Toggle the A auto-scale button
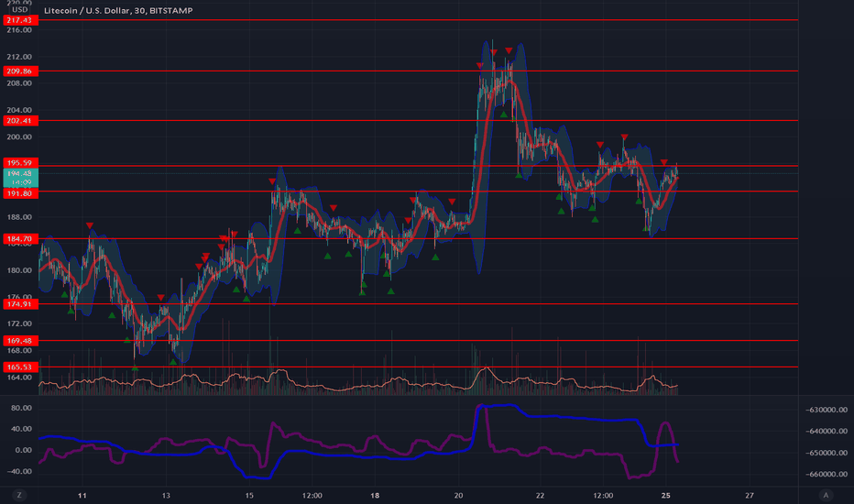Viewport: 854px width, 504px height. point(826,495)
